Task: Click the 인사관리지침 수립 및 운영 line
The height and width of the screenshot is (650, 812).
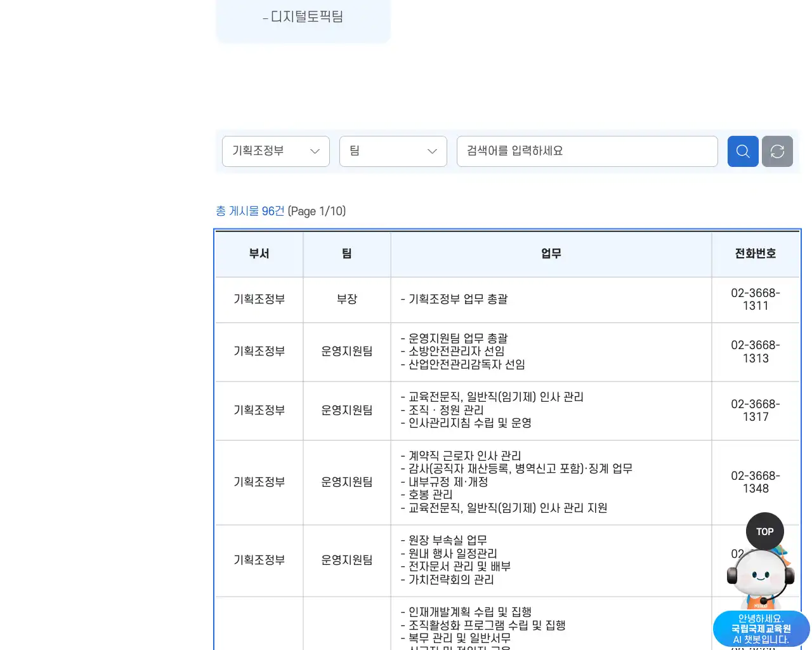Action: coord(466,423)
